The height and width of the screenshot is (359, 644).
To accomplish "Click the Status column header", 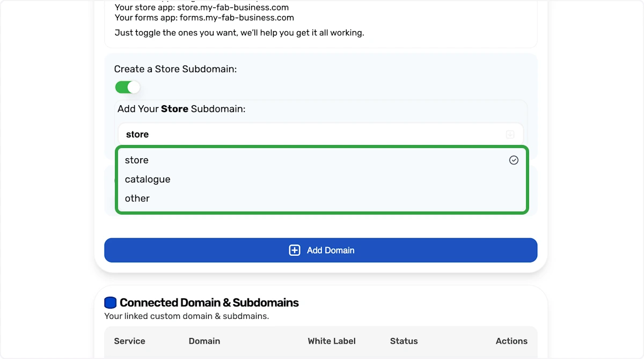I will pos(404,341).
